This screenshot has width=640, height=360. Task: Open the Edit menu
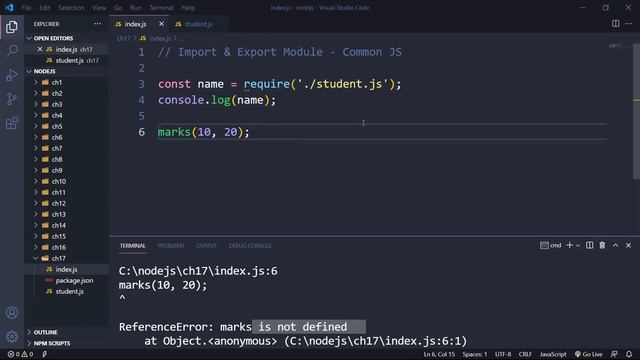pyautogui.click(x=44, y=8)
